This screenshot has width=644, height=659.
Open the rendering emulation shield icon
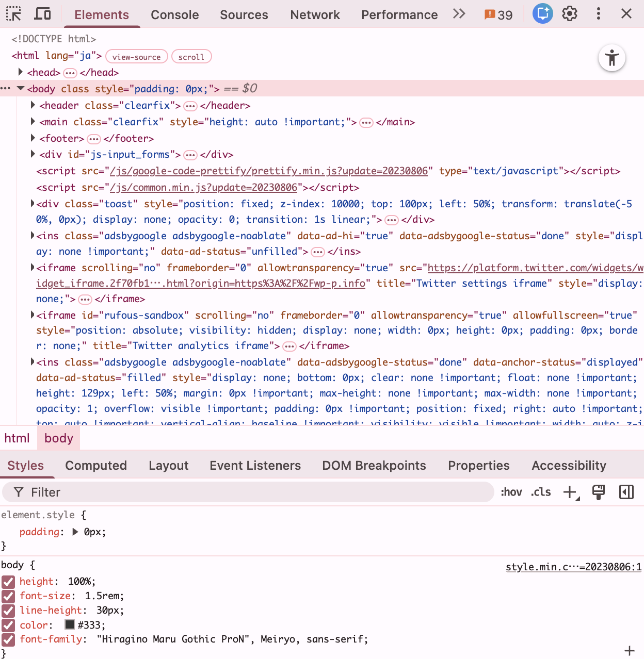[598, 492]
